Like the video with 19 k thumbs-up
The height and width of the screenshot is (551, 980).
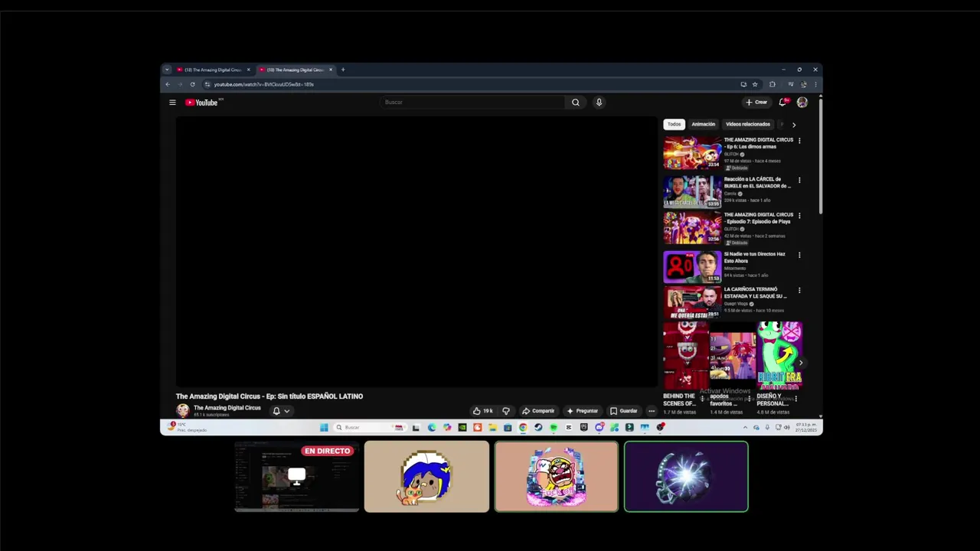pyautogui.click(x=482, y=411)
